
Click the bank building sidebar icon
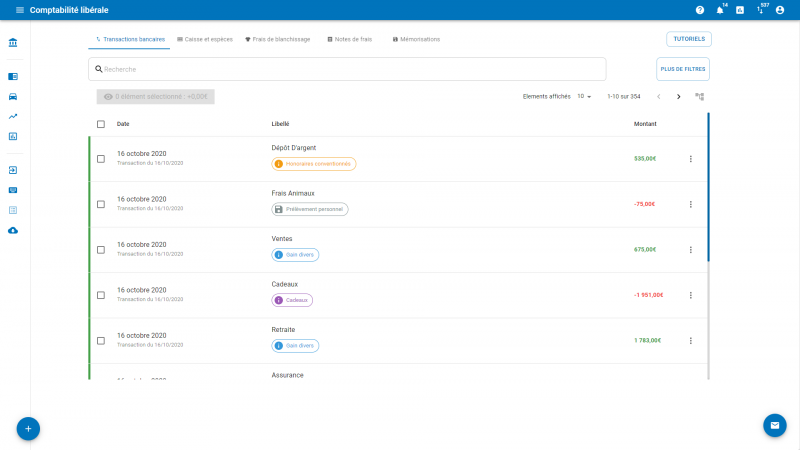coord(13,44)
